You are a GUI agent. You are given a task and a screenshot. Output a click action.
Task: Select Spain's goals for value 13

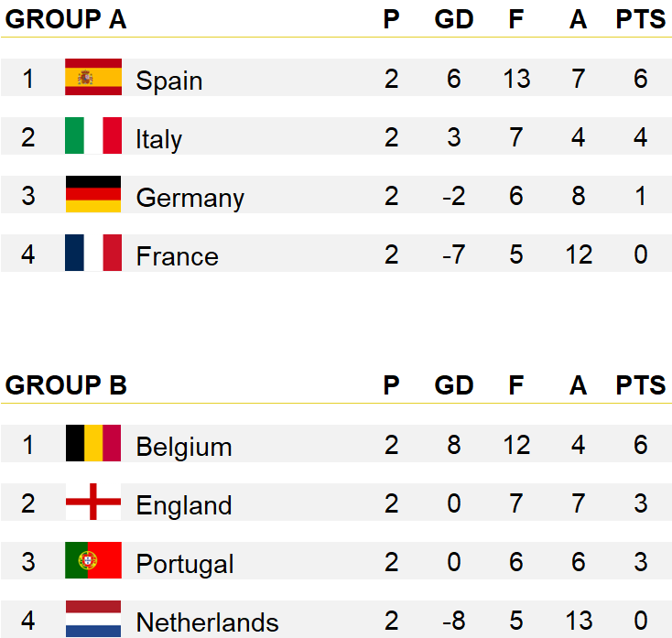point(516,79)
